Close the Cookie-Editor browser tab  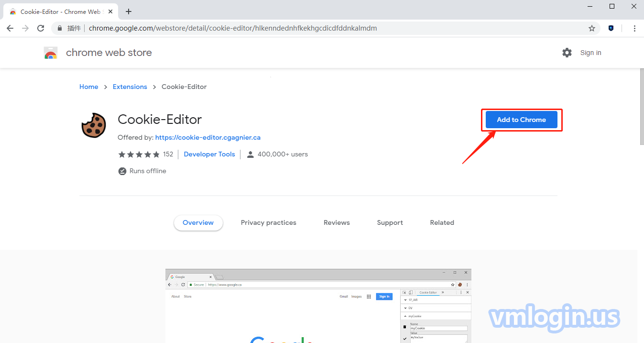click(111, 11)
